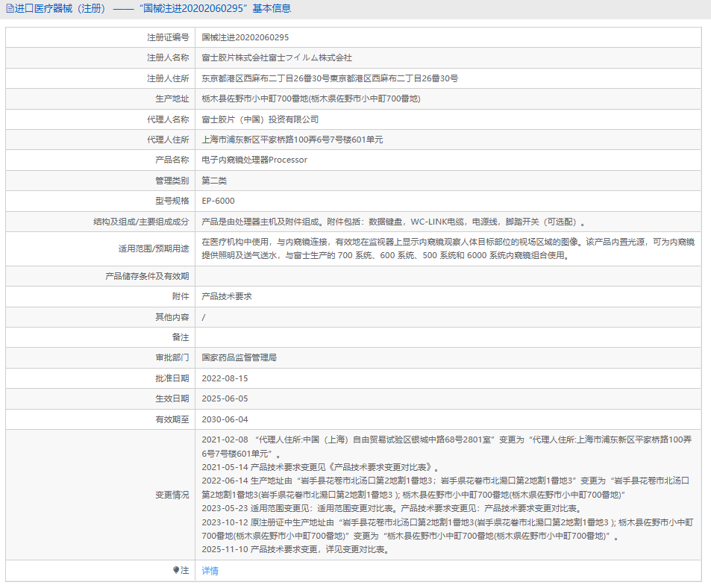Screen dimensions: 711x588
Task: Click the 注册证编号 label cell
Action: [x=100, y=37]
